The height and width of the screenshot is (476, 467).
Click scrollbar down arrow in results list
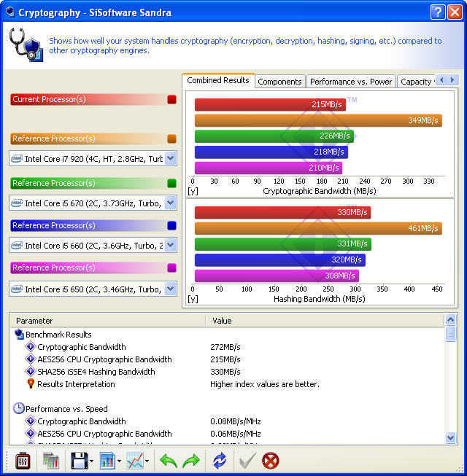pos(451,437)
